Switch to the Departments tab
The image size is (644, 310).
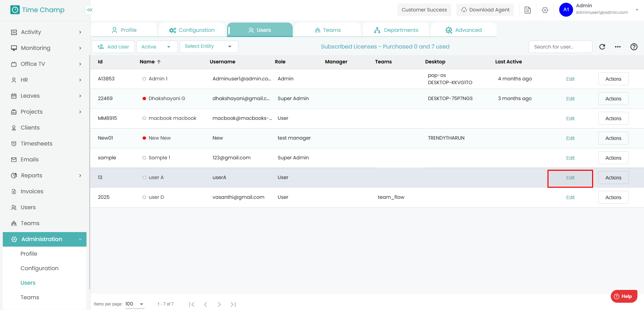[x=396, y=30]
